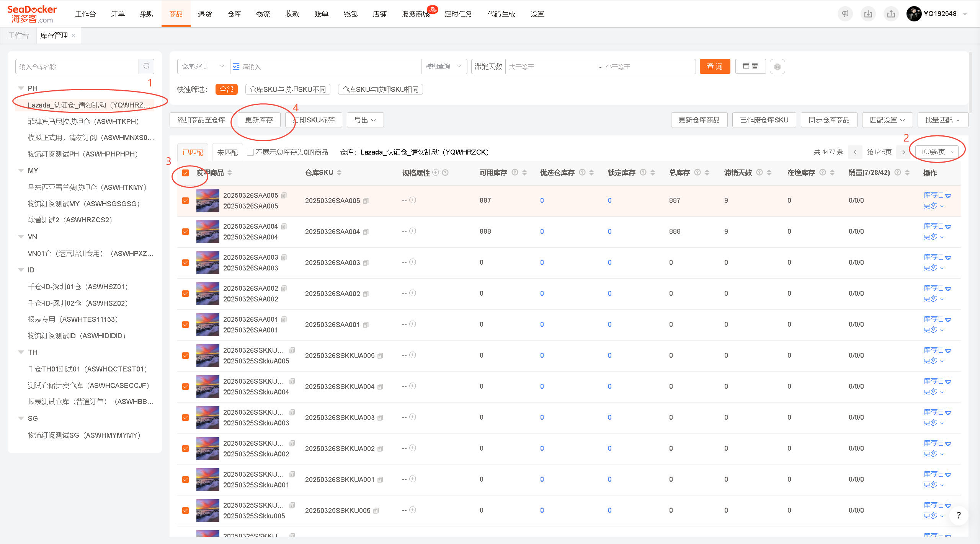Close the 库存管理 tab
Screen dimensions: 980x544
(x=73, y=36)
